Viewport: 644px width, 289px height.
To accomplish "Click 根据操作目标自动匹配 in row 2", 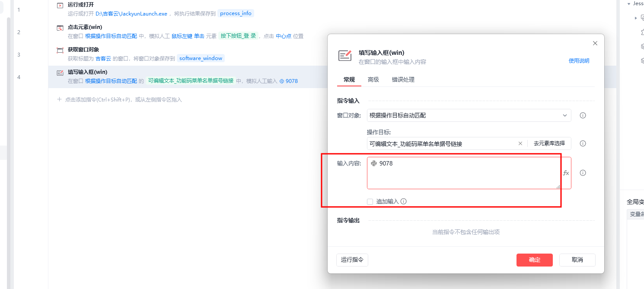I will coord(111,36).
